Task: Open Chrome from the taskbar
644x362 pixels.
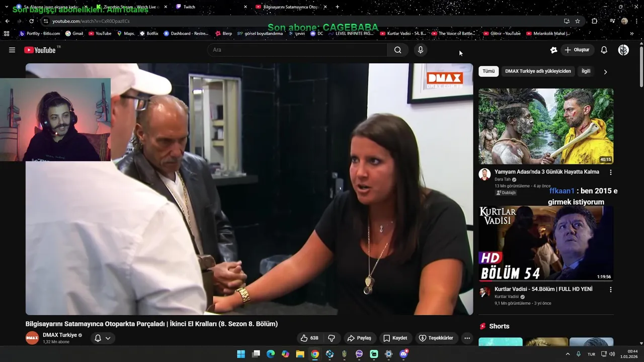Action: click(315, 354)
